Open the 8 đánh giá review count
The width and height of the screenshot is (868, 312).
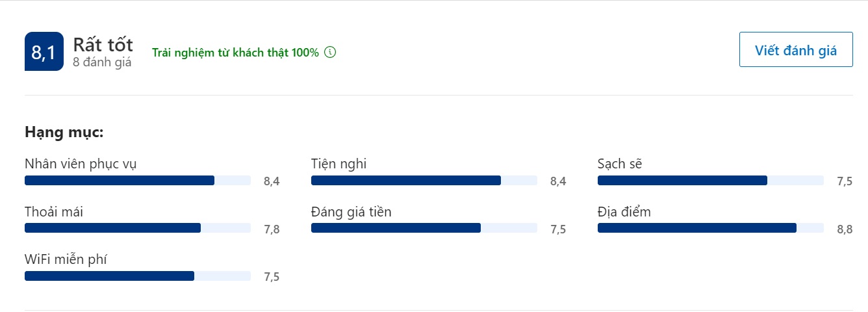click(x=102, y=62)
